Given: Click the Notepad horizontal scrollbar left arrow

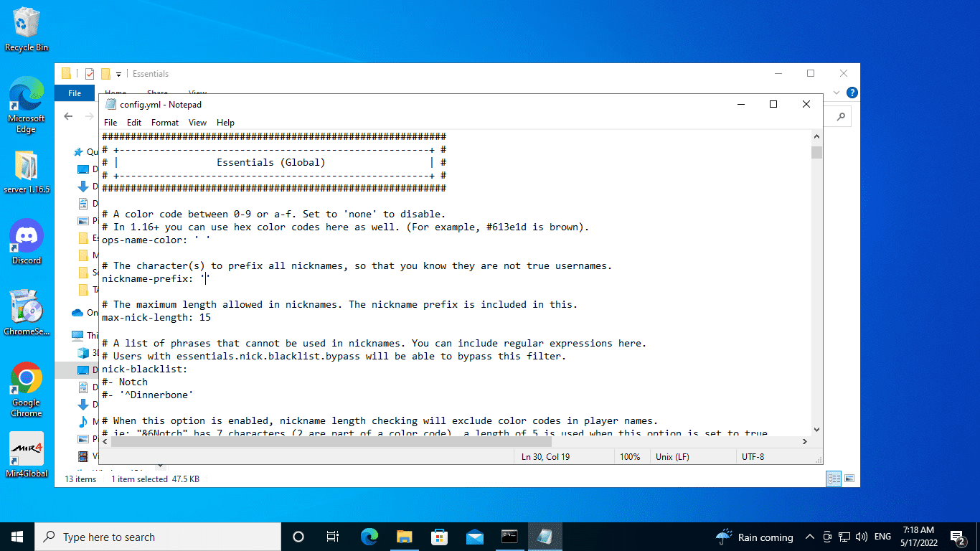Looking at the screenshot, I should pyautogui.click(x=105, y=441).
